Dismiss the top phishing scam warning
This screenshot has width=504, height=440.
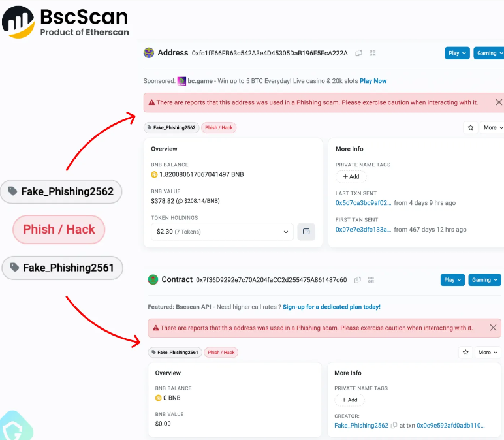[x=499, y=102]
